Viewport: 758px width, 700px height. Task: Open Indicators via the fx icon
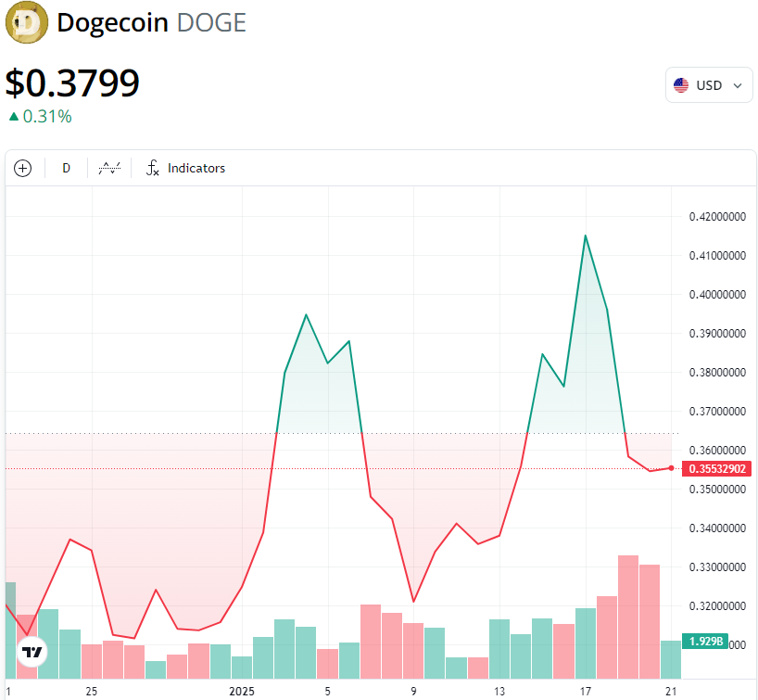pos(152,168)
